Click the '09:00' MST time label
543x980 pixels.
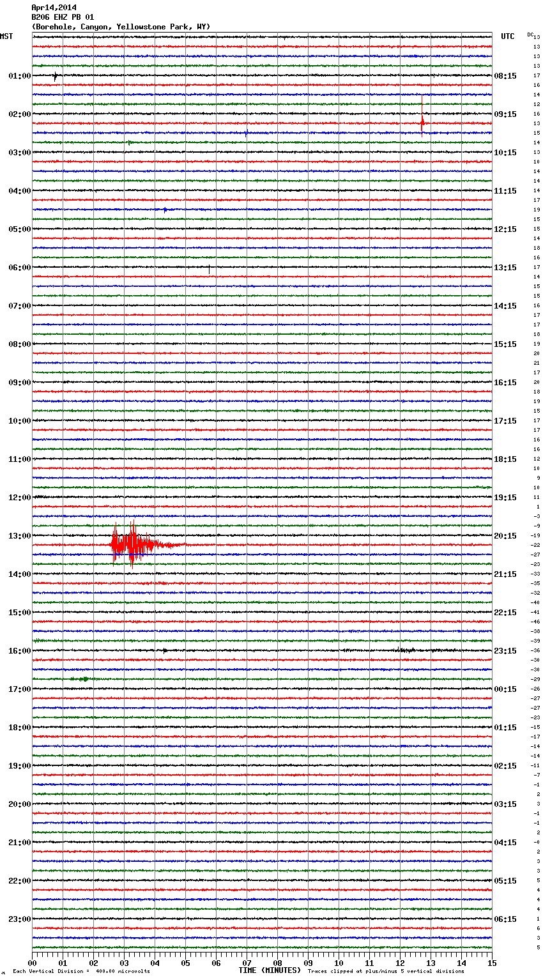20,383
